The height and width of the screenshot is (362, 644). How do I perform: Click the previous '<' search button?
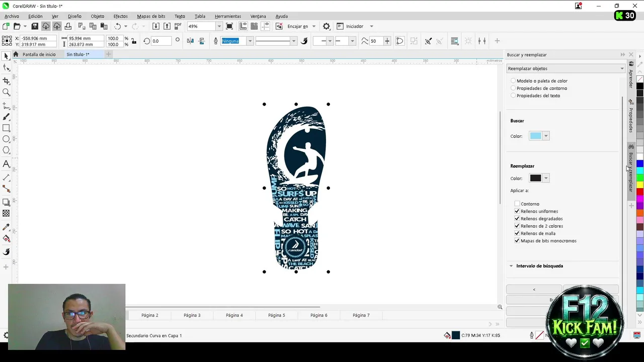click(x=534, y=290)
